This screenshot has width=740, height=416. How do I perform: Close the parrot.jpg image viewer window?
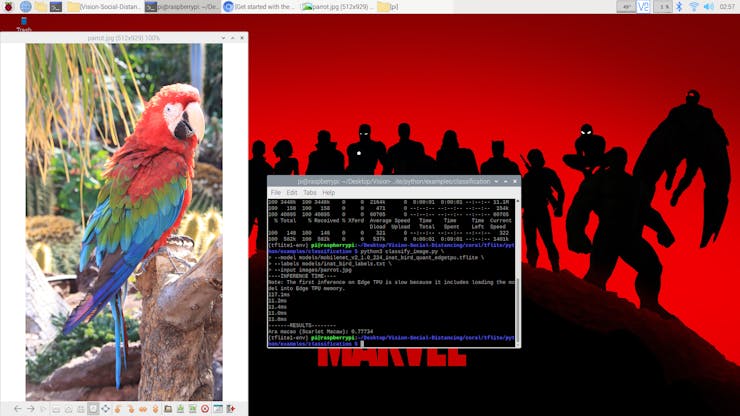tap(242, 38)
